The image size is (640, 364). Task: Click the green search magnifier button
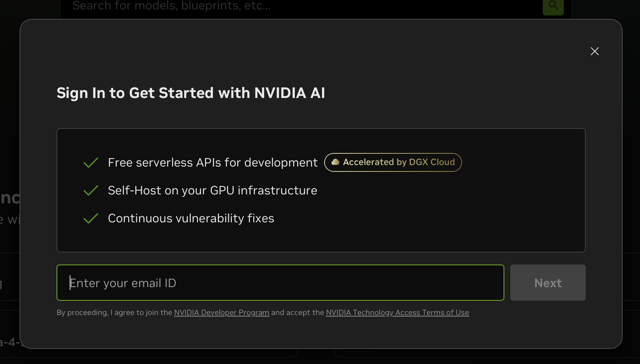pyautogui.click(x=553, y=6)
